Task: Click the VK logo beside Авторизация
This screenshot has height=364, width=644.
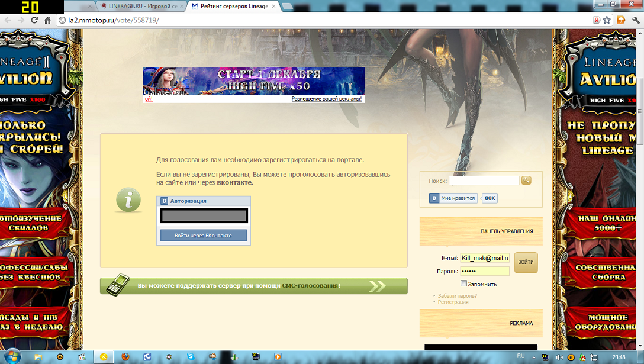Action: [x=164, y=201]
